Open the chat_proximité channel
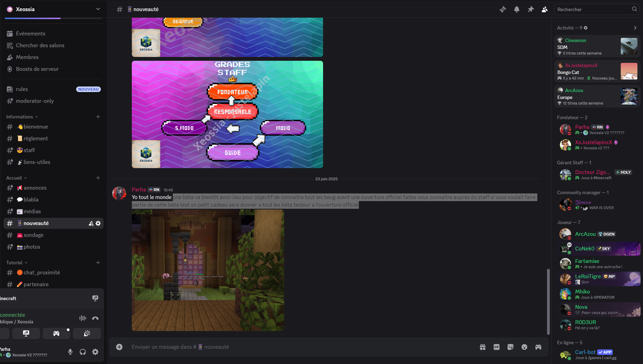 pyautogui.click(x=54, y=273)
